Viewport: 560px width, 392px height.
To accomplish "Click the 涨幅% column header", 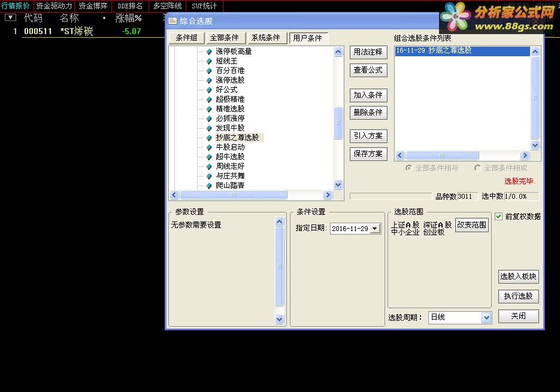I will point(129,18).
